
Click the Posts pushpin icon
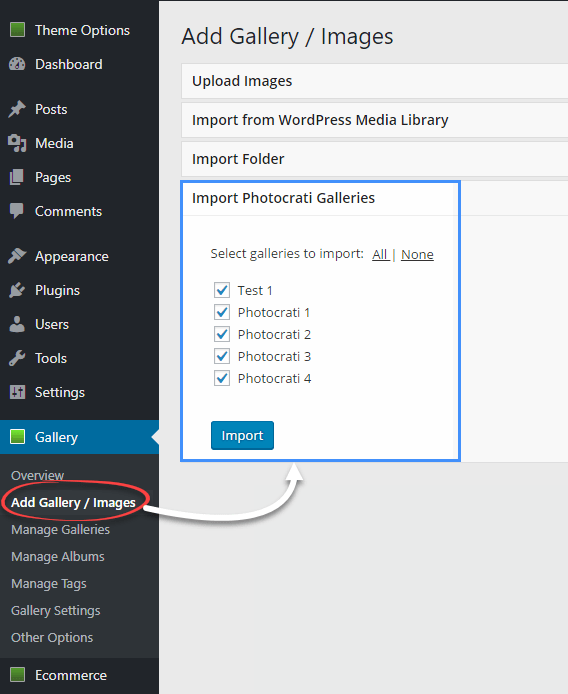pos(17,109)
